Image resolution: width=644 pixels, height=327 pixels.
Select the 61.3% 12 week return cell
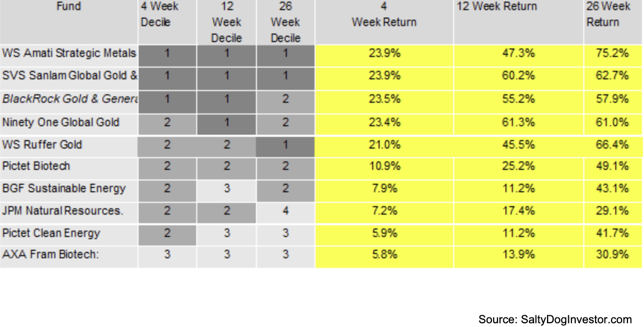click(x=519, y=122)
